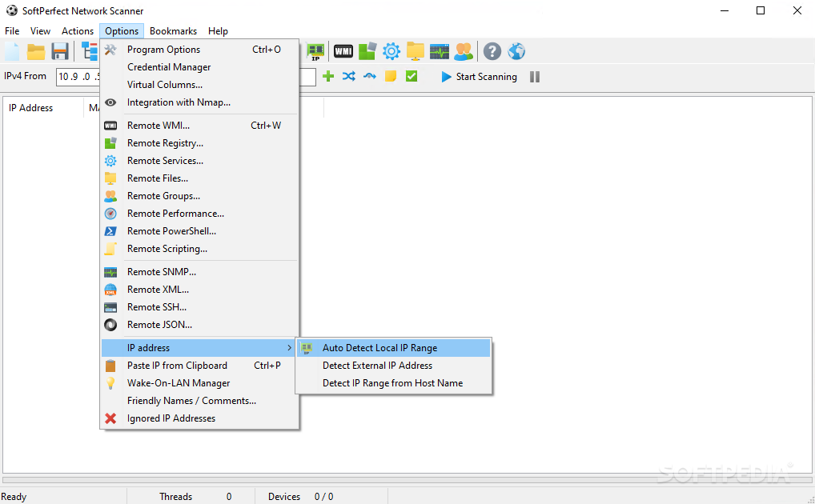Screen dimensions: 815x504
Task: Open Remote Scripting... entry
Action: (200, 249)
